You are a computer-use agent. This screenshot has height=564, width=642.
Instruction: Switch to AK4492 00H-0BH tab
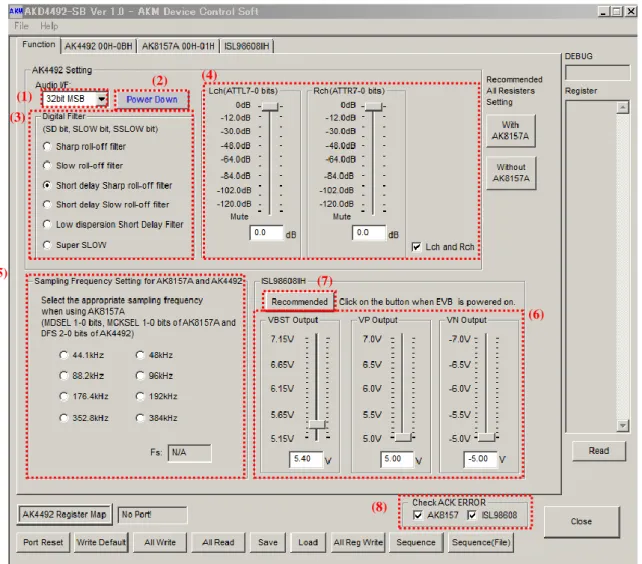[98, 46]
